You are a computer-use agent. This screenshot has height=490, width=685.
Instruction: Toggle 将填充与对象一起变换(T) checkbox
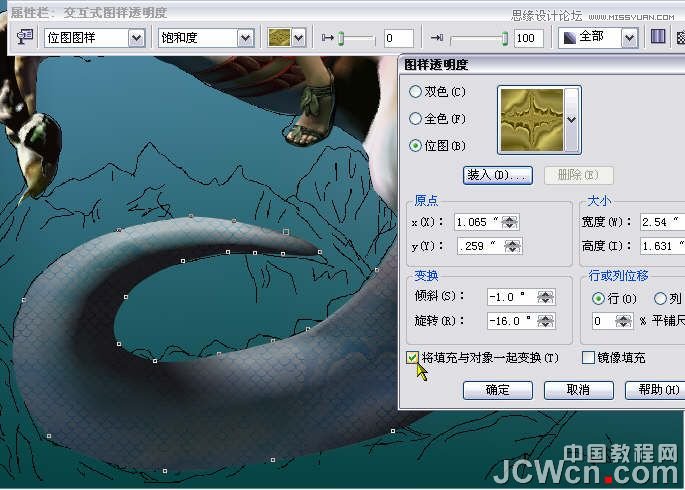[x=412, y=358]
